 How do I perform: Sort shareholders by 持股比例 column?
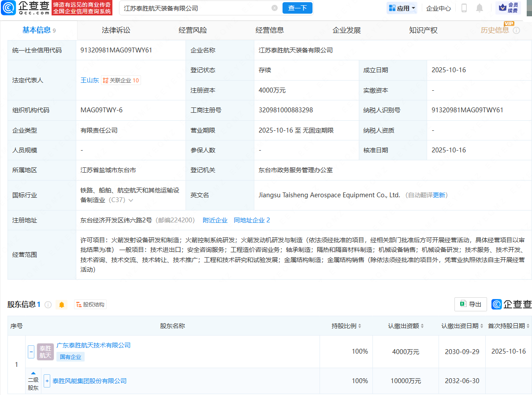point(346,326)
